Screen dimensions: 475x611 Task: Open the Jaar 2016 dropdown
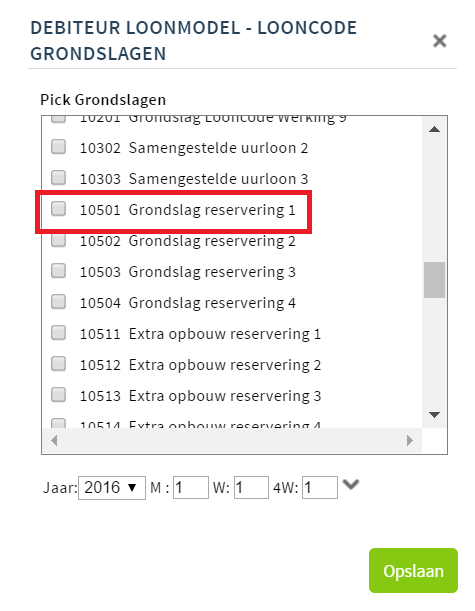112,487
